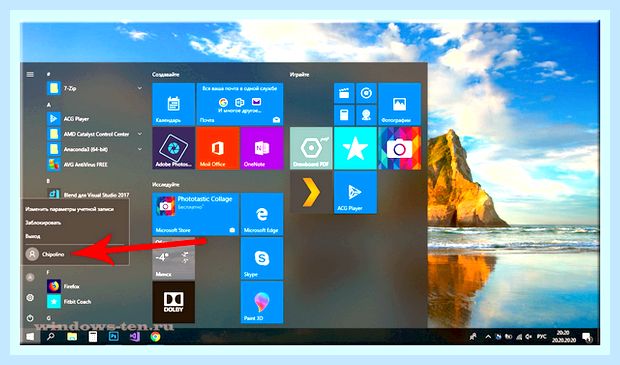Open the Calendar tile (Календарь)
Viewport: 620px width, 365px height.
pos(174,104)
